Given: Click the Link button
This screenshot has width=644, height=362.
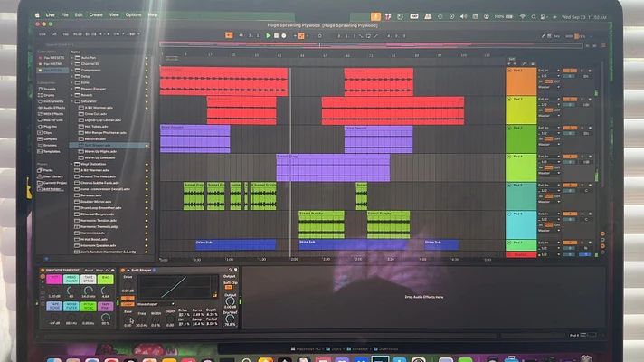Looking at the screenshot, I should click(x=43, y=34).
